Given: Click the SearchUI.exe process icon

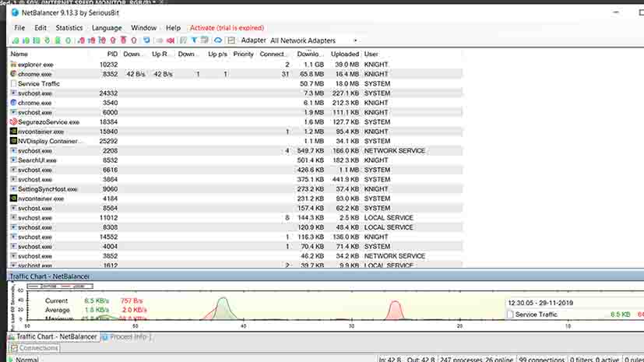Looking at the screenshot, I should 13,160.
